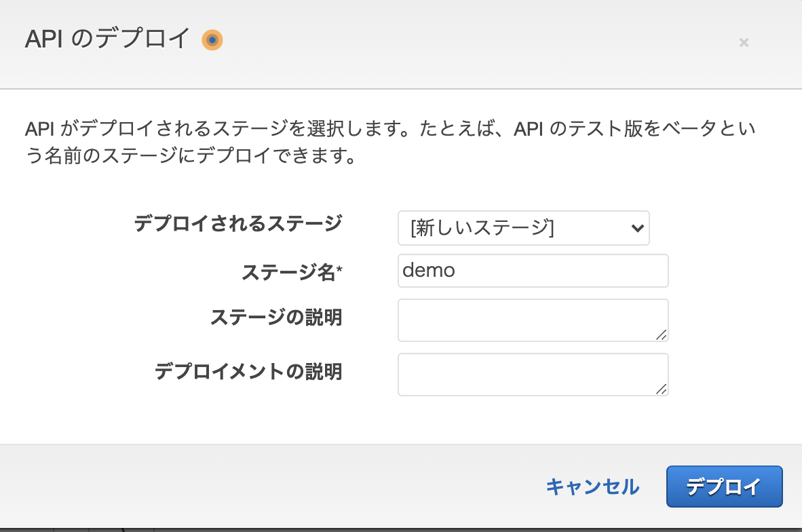Click the footer bar containing the action buttons

click(x=271, y=487)
